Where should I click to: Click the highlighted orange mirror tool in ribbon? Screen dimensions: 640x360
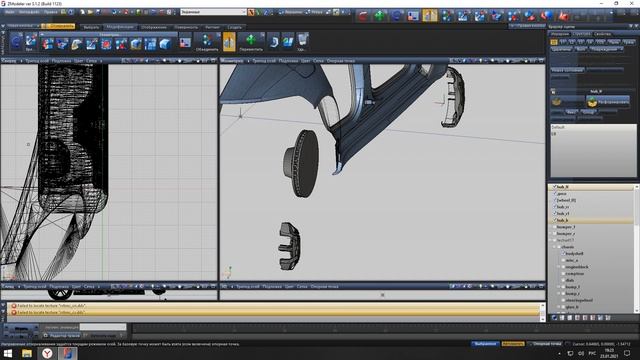point(229,42)
